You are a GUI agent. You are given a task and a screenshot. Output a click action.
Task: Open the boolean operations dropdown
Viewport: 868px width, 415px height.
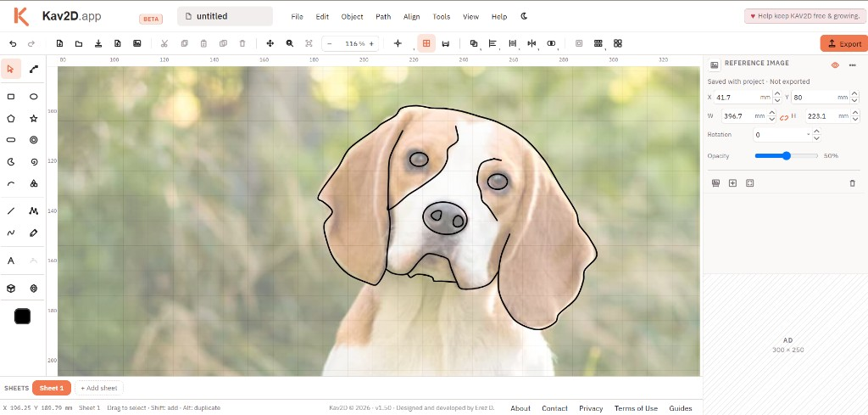[x=474, y=43]
